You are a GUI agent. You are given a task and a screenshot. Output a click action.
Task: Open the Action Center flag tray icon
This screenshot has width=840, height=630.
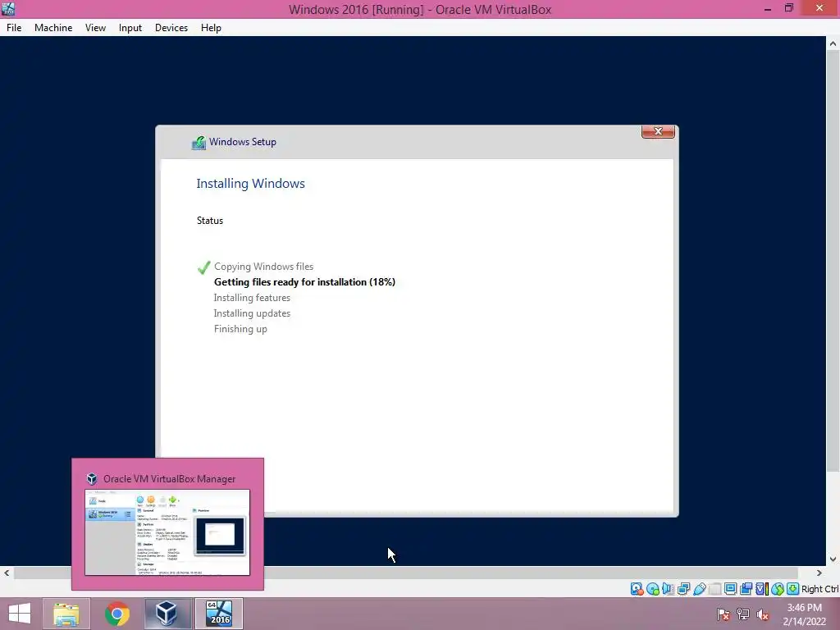point(723,614)
